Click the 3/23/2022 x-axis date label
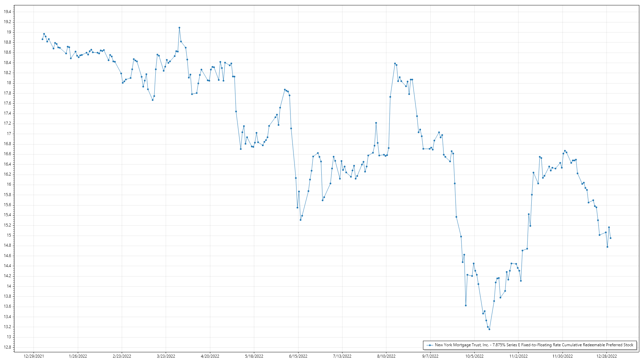 (x=166, y=356)
